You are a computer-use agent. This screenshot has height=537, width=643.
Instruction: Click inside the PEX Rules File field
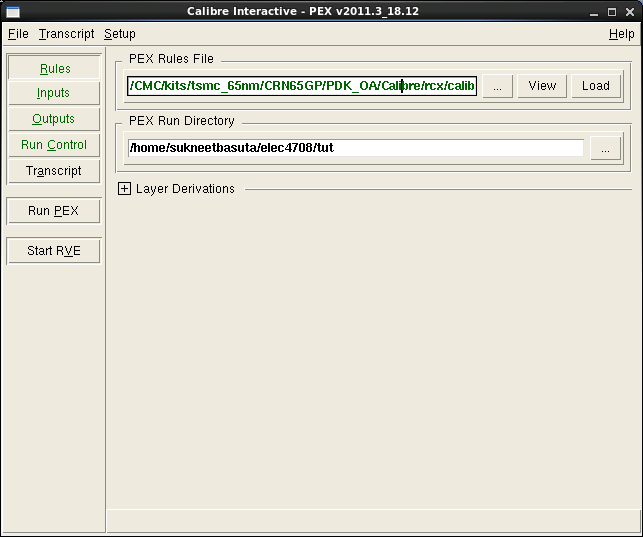click(x=302, y=86)
